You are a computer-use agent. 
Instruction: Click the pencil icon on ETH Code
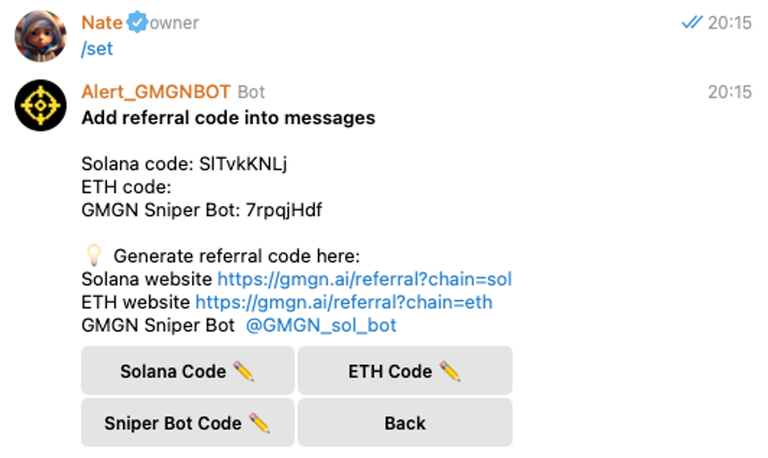(450, 371)
